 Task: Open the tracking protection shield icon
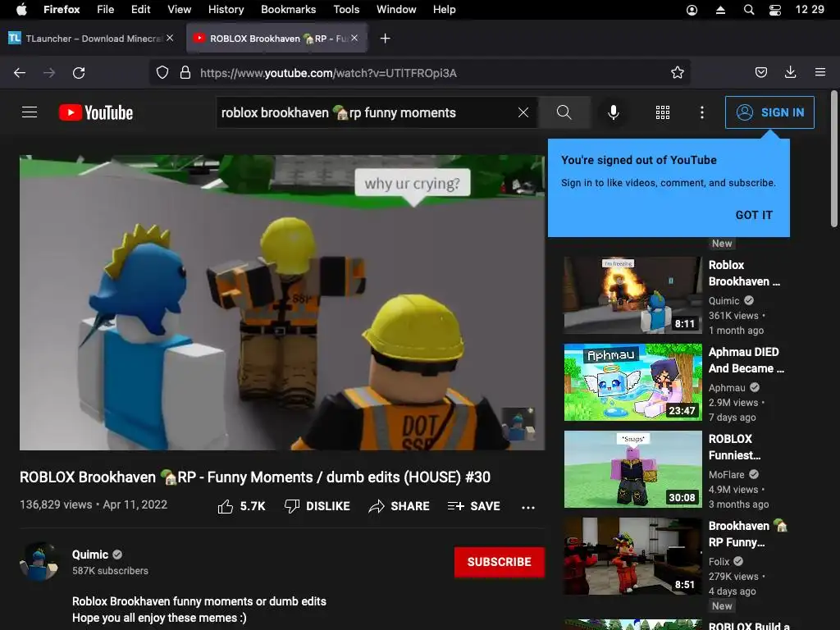[162, 73]
